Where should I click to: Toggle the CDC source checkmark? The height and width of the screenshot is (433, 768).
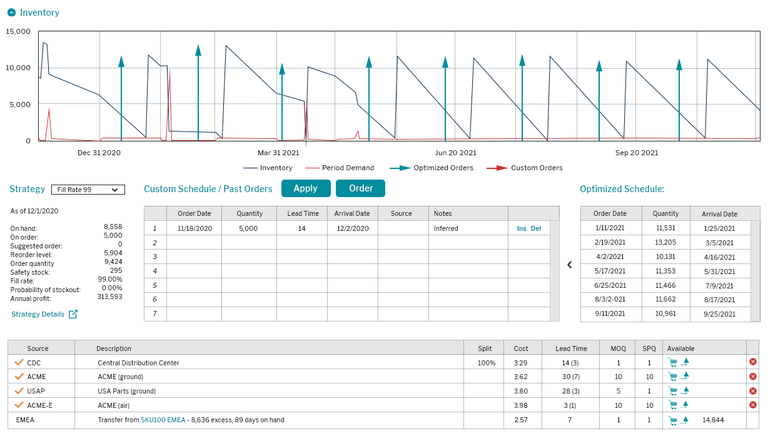click(18, 362)
